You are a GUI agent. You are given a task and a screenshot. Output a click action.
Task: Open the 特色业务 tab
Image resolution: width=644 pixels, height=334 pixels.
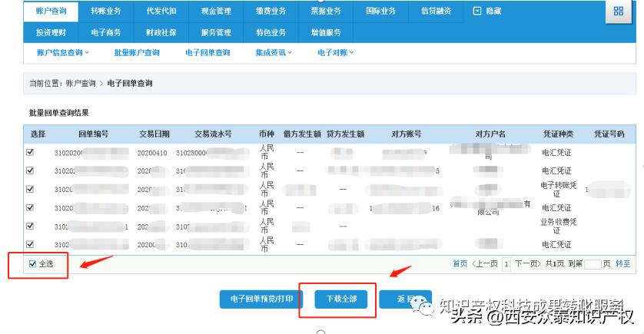tap(271, 32)
